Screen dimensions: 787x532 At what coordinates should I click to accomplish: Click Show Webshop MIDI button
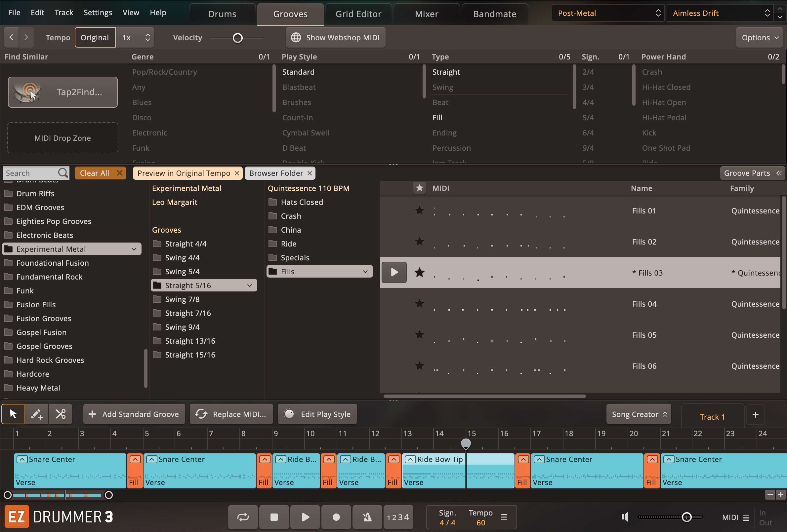[335, 38]
